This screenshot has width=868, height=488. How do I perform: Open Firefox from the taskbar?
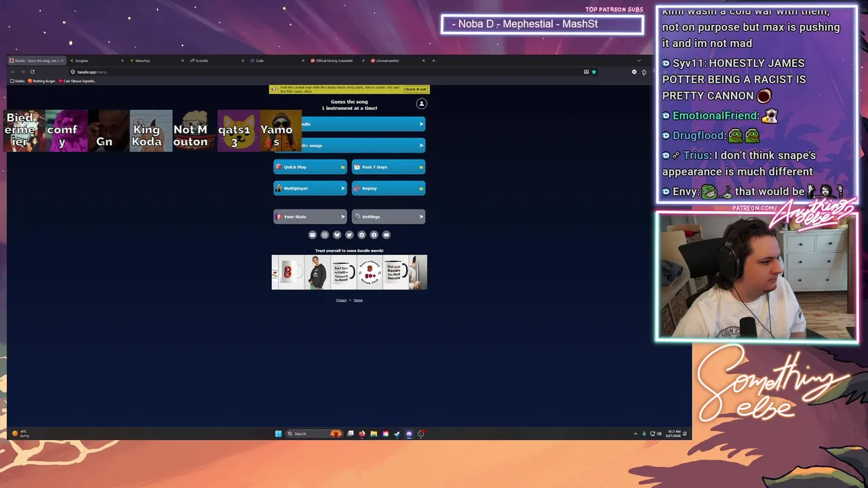click(362, 434)
